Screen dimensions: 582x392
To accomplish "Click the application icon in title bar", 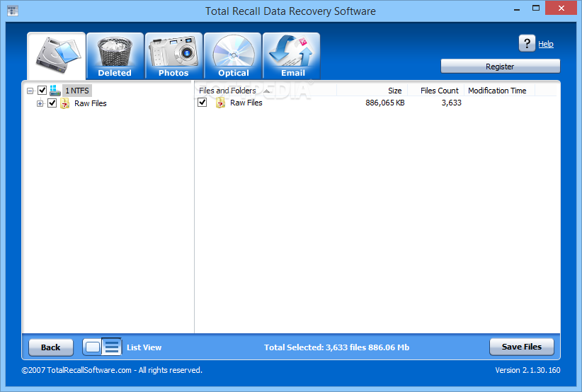I will coord(13,11).
